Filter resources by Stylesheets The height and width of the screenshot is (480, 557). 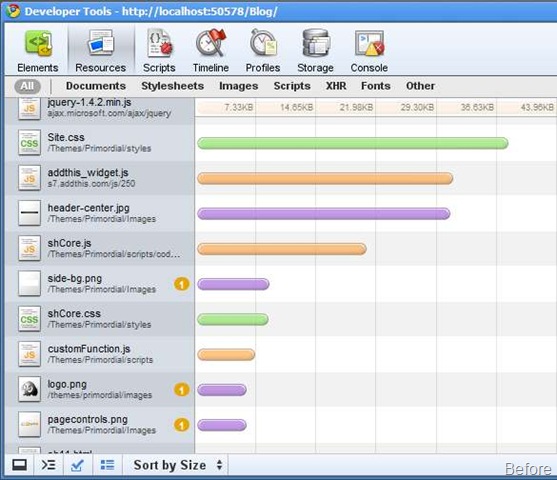173,86
